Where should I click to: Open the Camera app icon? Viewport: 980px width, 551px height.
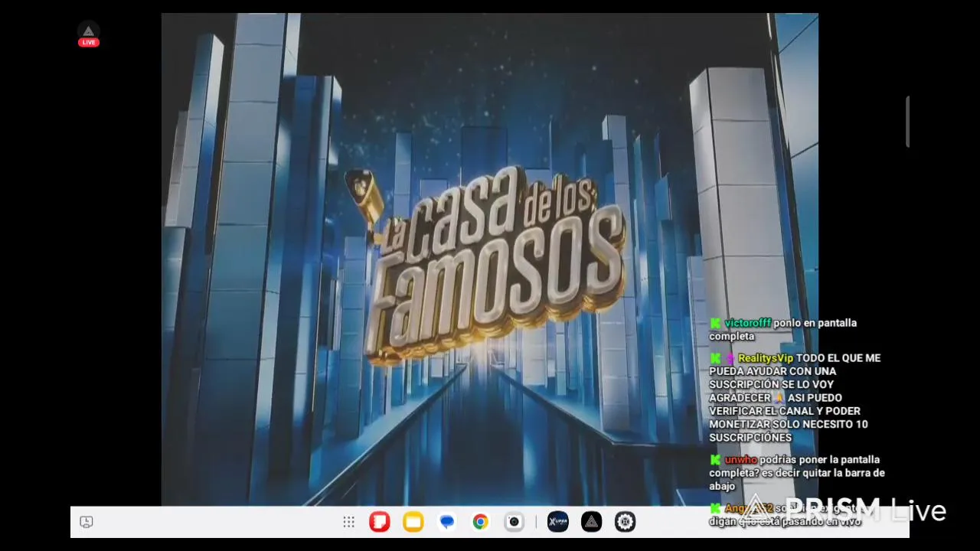[514, 522]
